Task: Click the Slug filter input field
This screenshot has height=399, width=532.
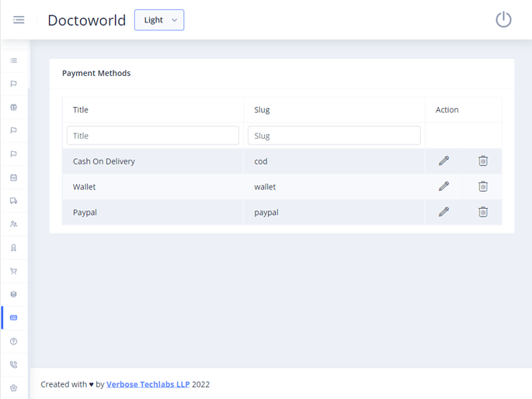Action: (x=334, y=136)
